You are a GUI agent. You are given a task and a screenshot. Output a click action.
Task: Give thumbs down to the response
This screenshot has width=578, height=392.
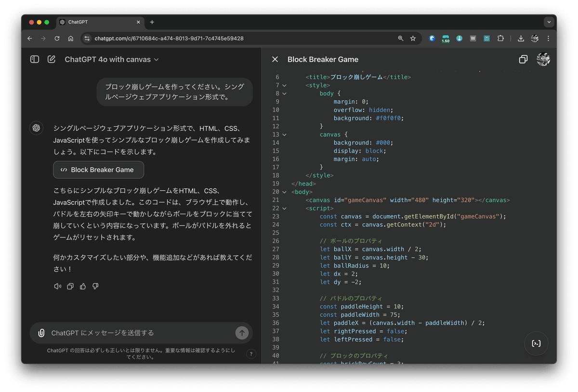[x=95, y=286]
